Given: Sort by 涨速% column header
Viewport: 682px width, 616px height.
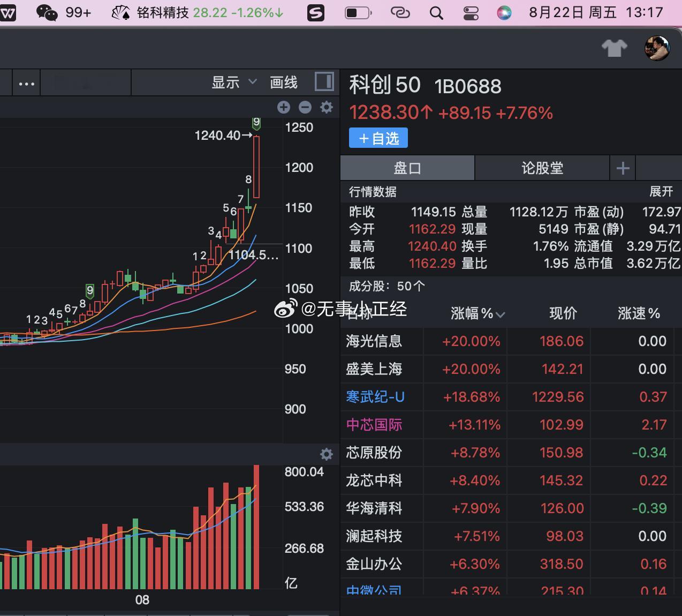Looking at the screenshot, I should point(639,313).
